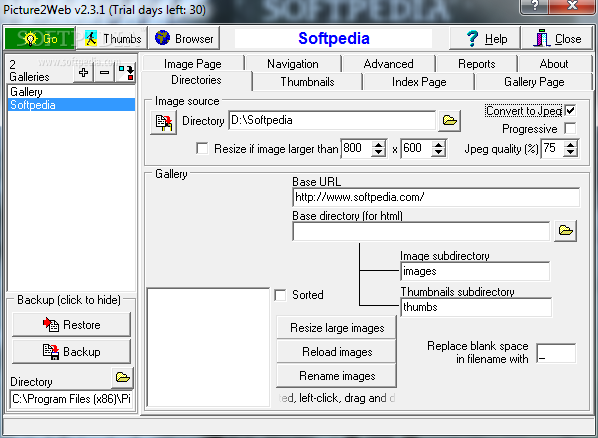Decrease the resize height 600 value
598x438 pixels.
pyautogui.click(x=439, y=153)
